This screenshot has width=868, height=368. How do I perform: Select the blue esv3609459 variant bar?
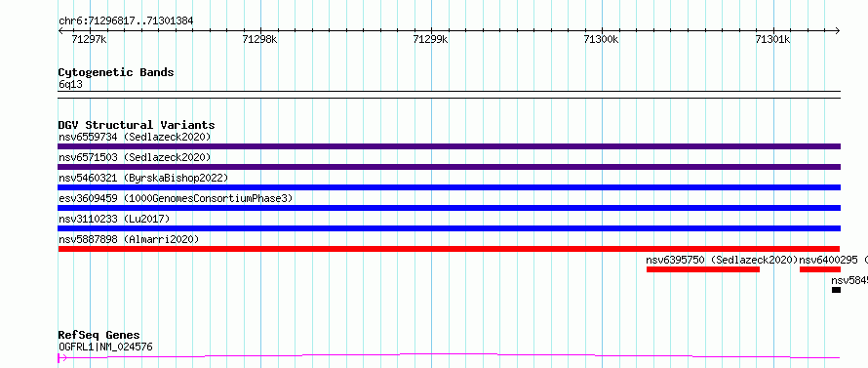click(449, 208)
